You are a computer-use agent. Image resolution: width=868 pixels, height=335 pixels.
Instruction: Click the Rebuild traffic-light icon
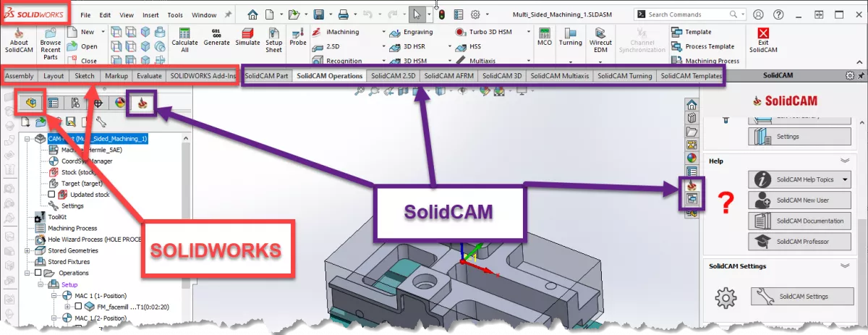441,14
